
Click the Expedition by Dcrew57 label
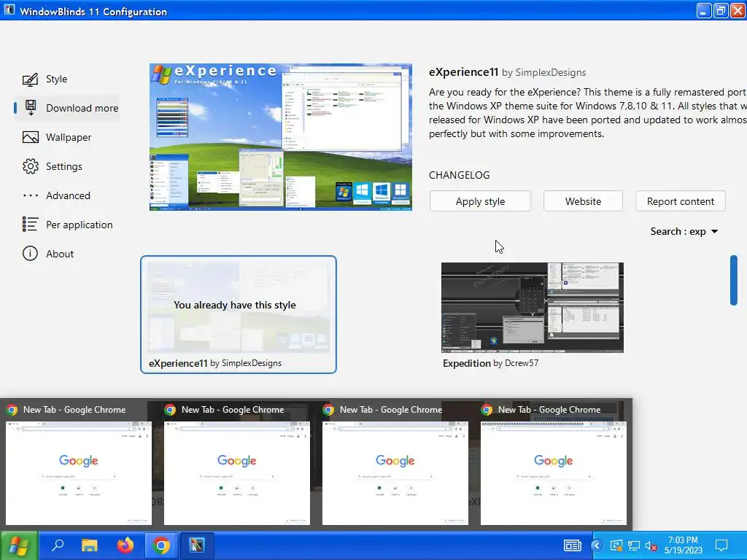[490, 363]
